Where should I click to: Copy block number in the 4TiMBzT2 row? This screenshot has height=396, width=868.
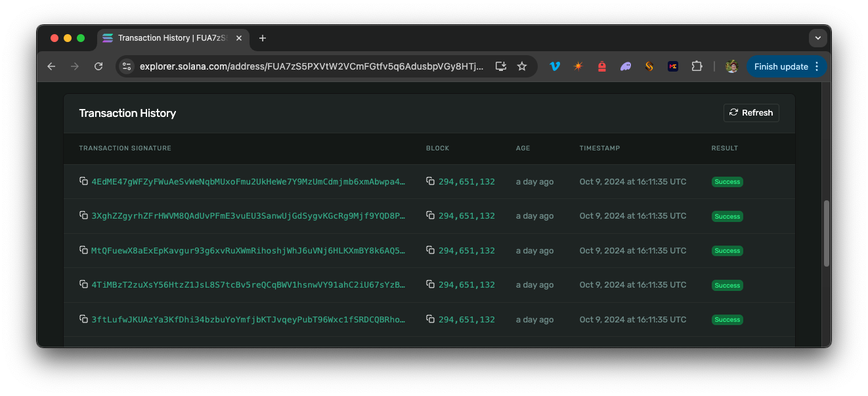(430, 284)
